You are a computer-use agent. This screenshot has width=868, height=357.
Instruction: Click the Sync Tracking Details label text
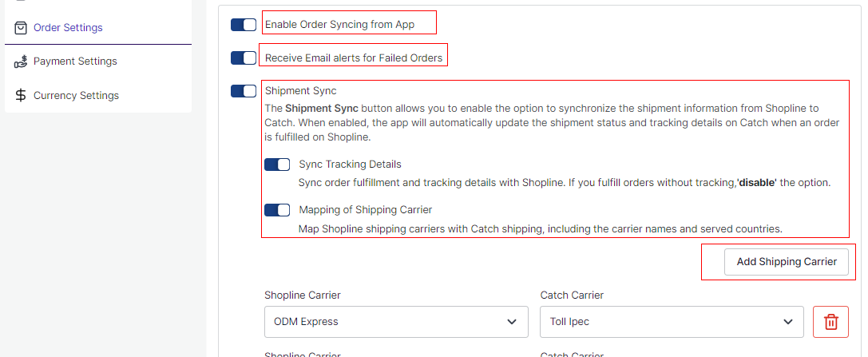pyautogui.click(x=350, y=165)
